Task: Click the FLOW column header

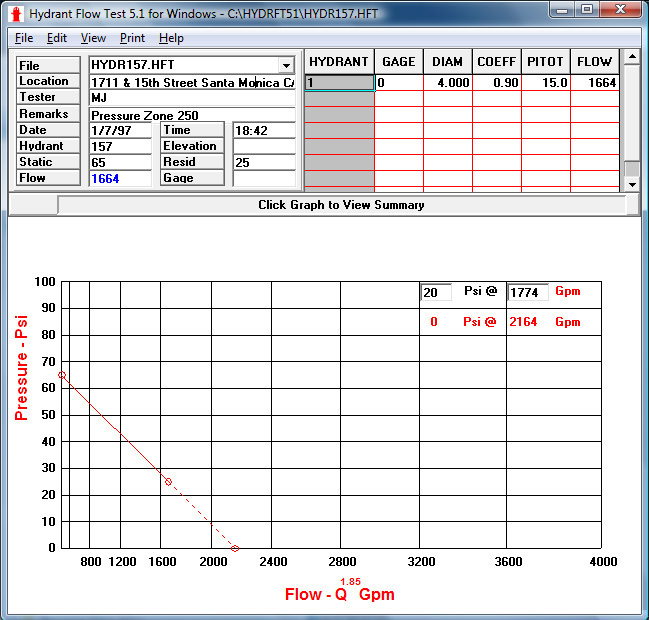Action: coord(595,62)
